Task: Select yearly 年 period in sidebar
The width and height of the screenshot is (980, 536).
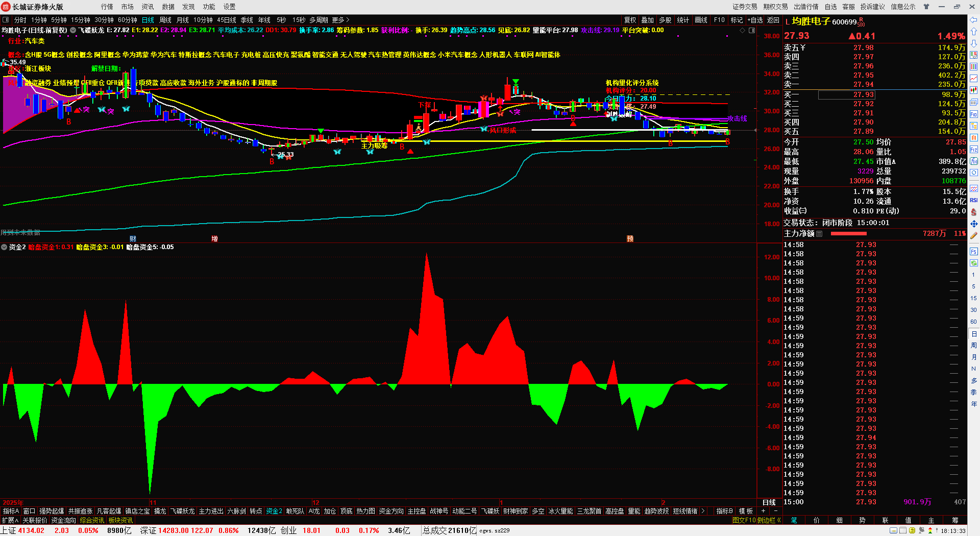Action: (974, 404)
